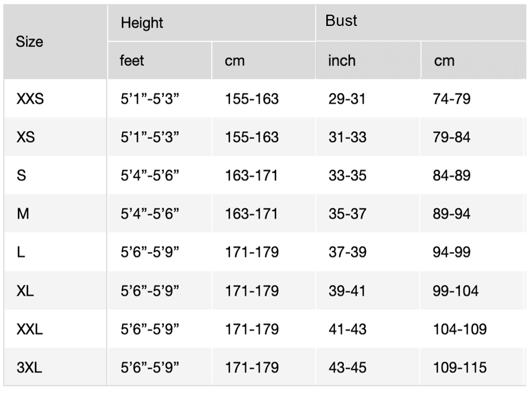532x393 pixels.
Task: Select bust cm value 89-94
Action: 451,214
